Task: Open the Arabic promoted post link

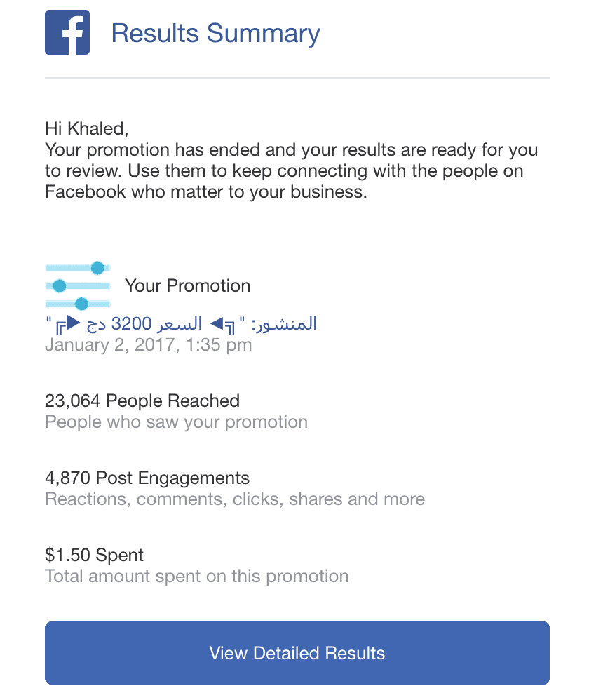Action: 181,323
